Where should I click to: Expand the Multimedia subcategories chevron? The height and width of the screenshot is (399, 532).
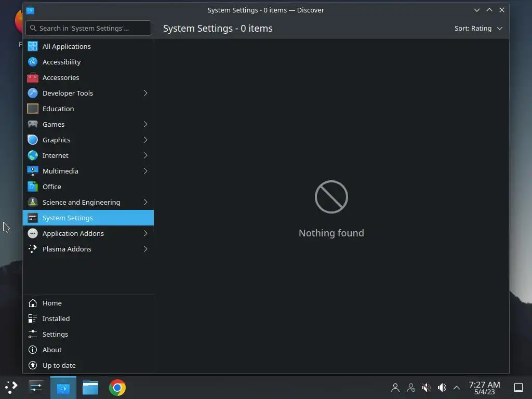click(x=145, y=171)
